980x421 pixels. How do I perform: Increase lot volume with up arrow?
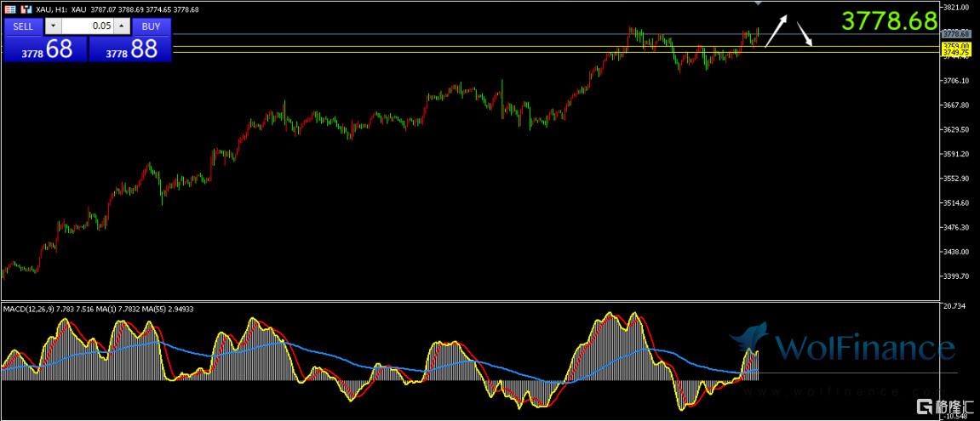click(121, 26)
